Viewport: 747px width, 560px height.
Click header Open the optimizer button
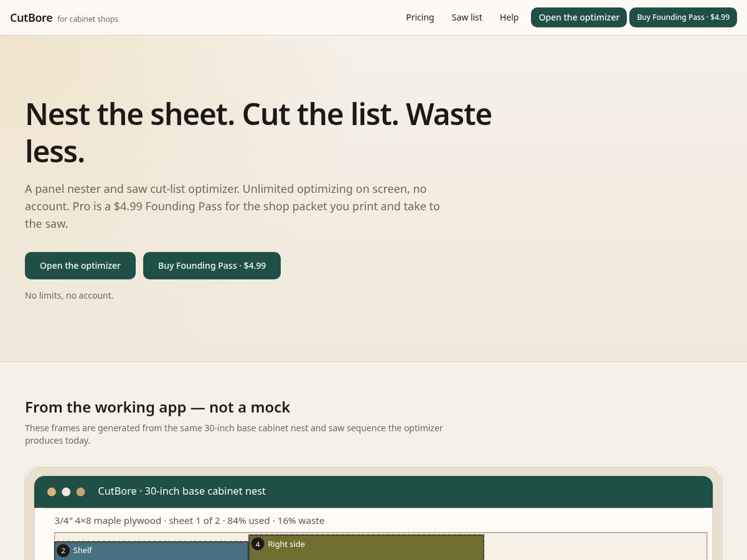tap(579, 17)
